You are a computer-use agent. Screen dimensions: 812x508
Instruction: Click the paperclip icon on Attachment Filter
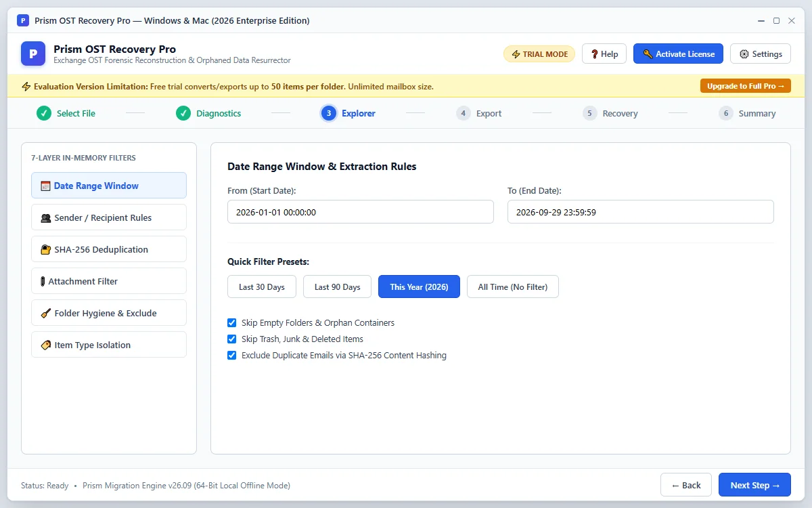tap(43, 281)
